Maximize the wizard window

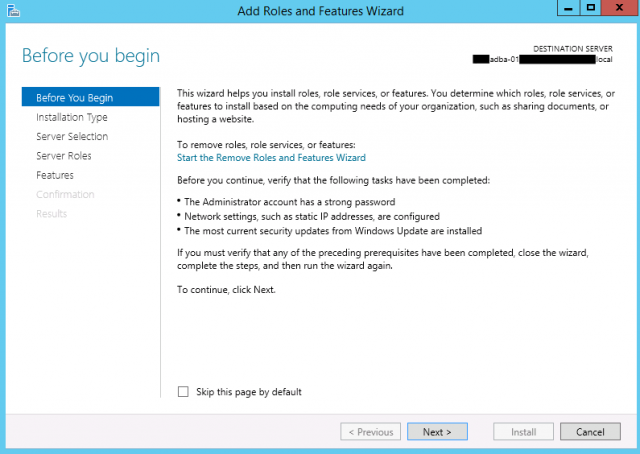point(590,8)
